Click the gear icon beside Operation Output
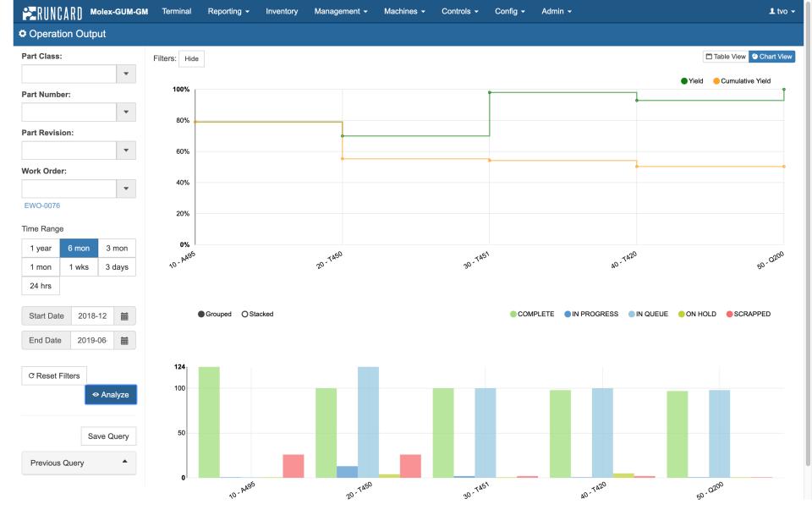Viewport: 812px width, 515px height. pos(22,34)
